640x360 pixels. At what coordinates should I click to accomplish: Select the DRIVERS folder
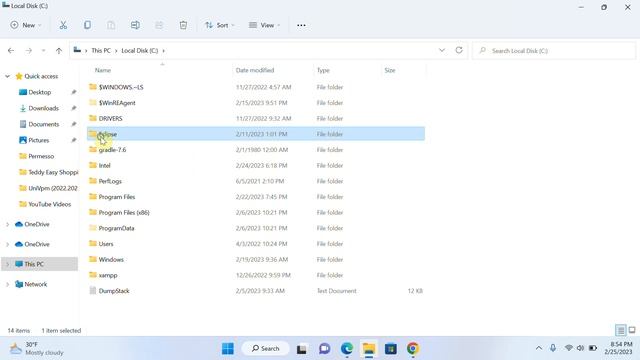(110, 118)
